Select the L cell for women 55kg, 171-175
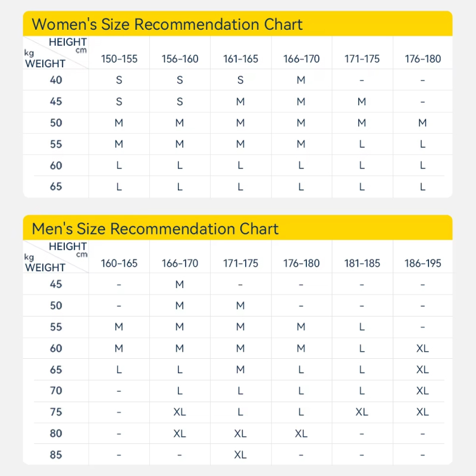The width and height of the screenshot is (476, 476). (362, 144)
